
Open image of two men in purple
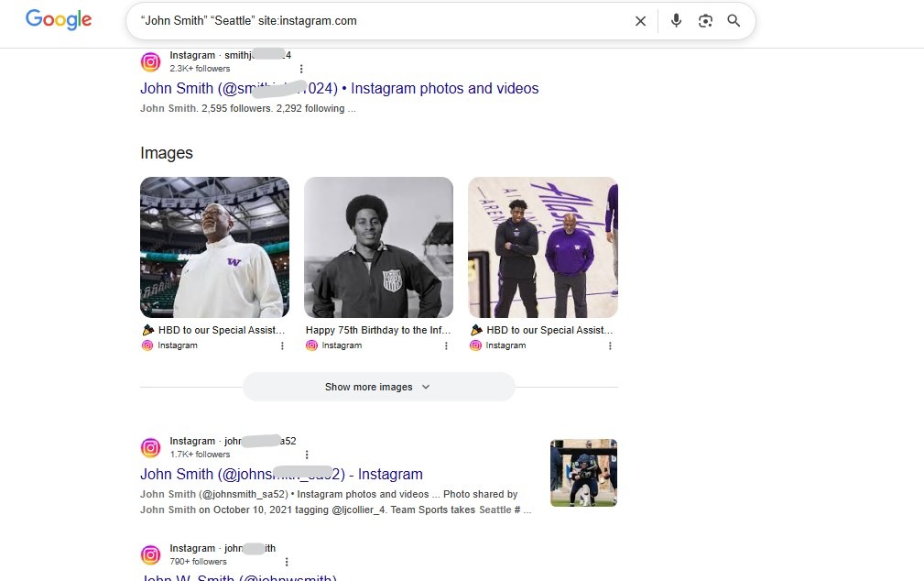coord(542,247)
